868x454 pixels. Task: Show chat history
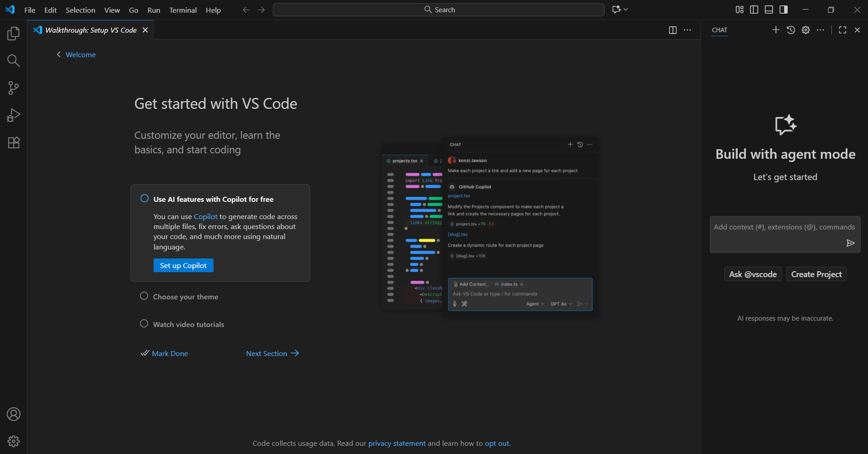791,30
